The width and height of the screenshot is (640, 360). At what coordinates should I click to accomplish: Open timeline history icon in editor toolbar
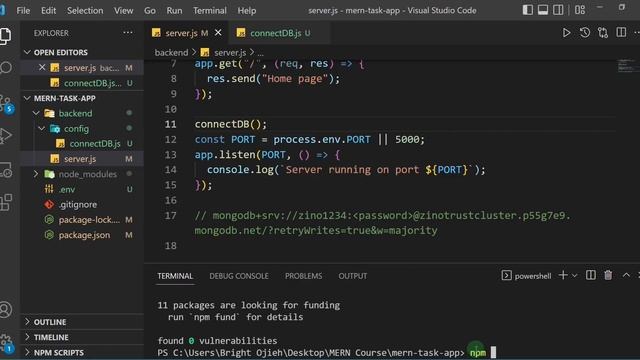584,33
